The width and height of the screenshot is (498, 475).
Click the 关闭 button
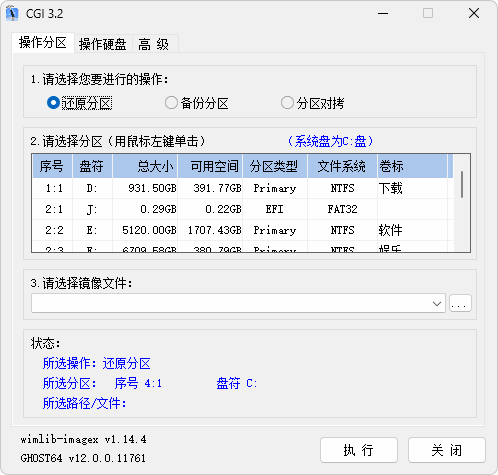pyautogui.click(x=447, y=450)
